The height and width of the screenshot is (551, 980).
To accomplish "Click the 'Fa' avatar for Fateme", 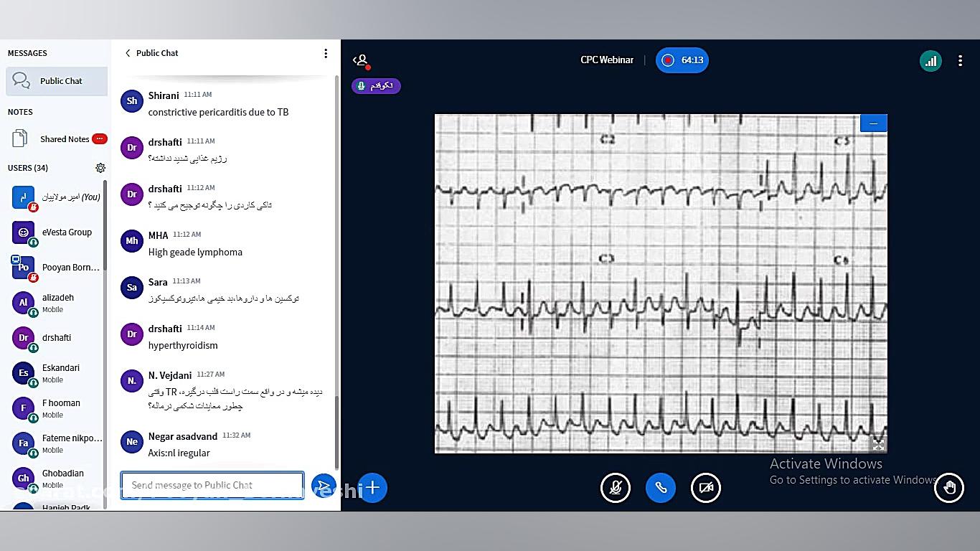I will (24, 443).
